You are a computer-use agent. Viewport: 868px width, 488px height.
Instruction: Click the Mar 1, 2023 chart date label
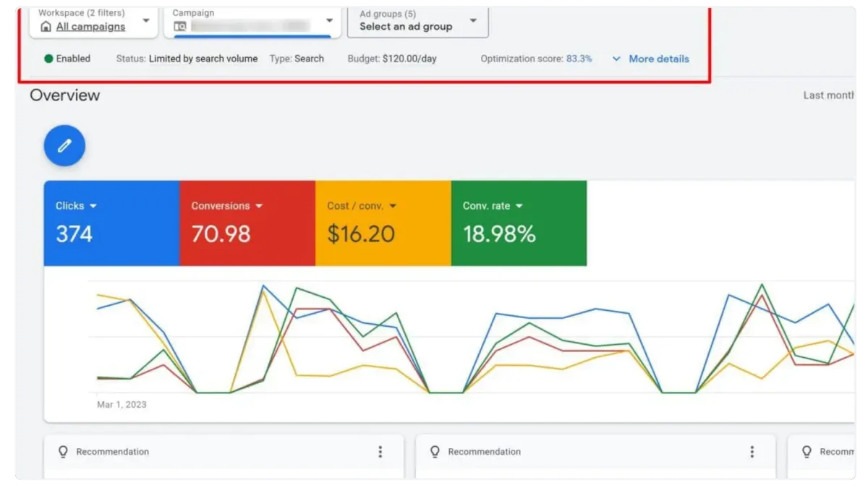coord(122,405)
